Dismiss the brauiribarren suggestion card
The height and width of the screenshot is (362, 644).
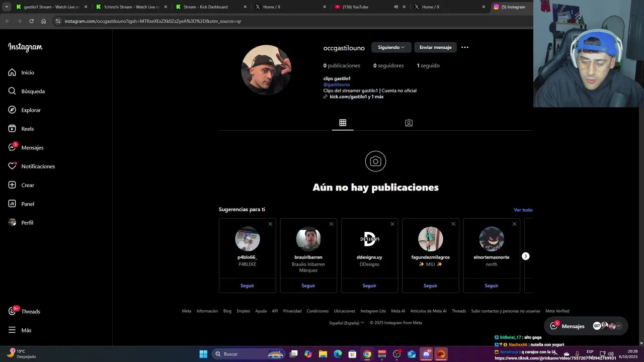tap(331, 224)
